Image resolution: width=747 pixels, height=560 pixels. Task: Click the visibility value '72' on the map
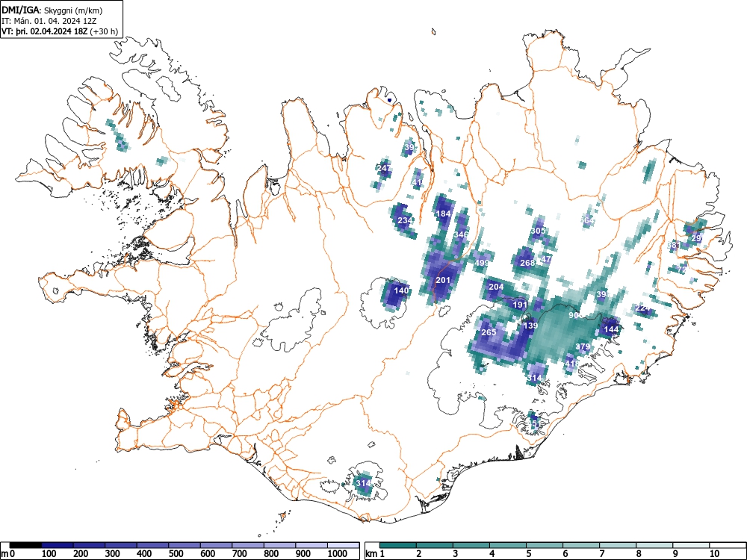point(682,270)
